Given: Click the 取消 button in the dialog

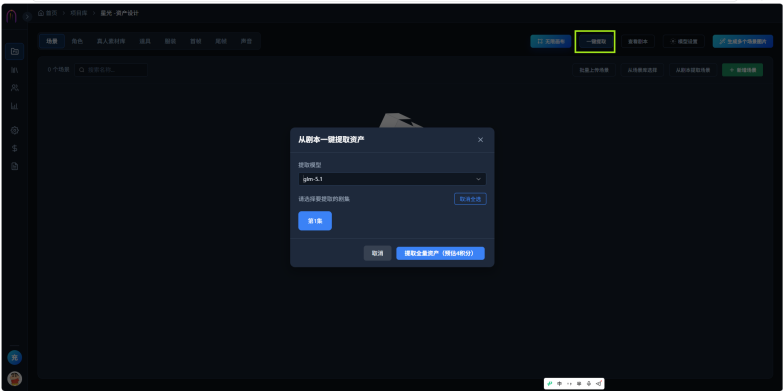Looking at the screenshot, I should (x=377, y=253).
